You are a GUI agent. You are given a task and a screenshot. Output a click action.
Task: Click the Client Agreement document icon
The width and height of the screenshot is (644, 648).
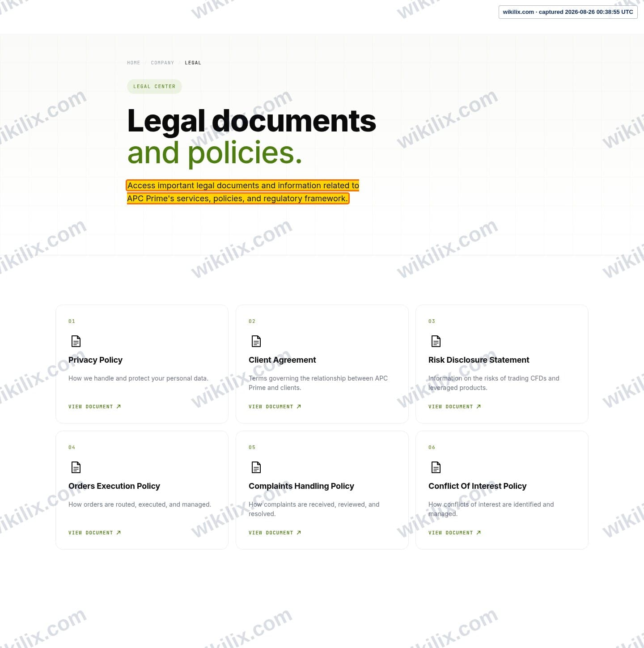coord(256,341)
